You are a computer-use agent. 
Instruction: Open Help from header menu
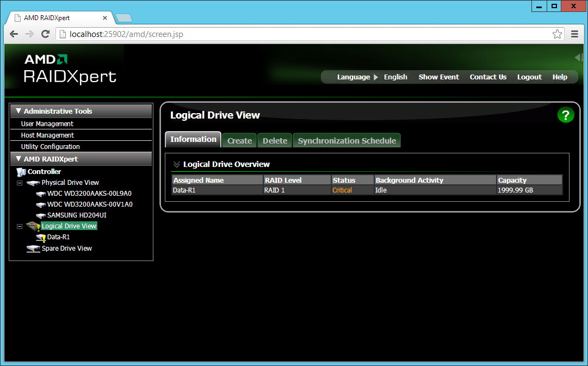pos(560,77)
